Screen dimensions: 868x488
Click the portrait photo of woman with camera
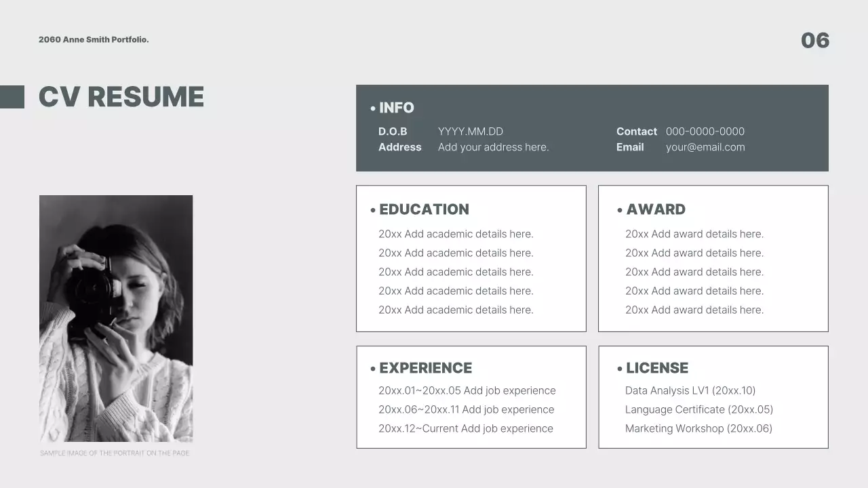(116, 319)
